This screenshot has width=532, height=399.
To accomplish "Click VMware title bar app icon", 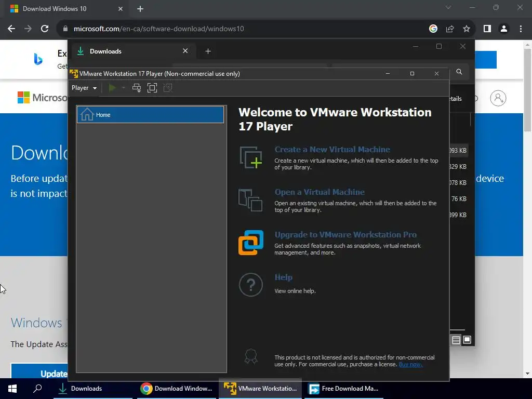I will tap(74, 74).
